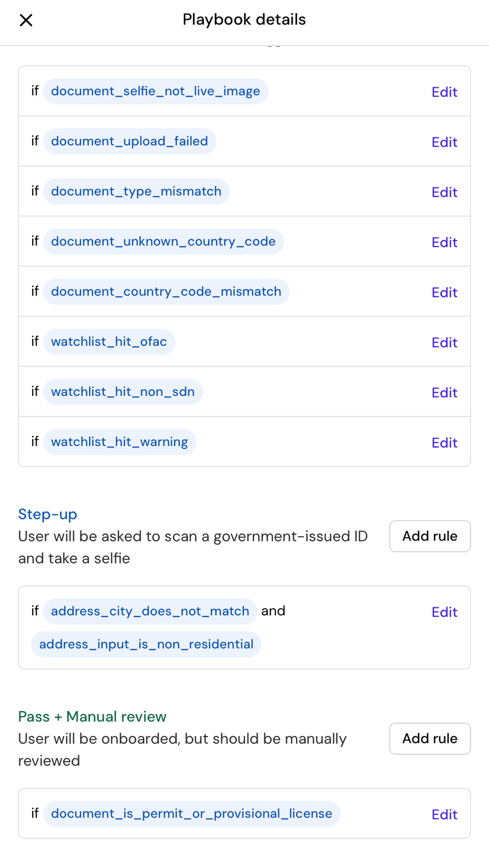Edit the address matching step-up rule
The width and height of the screenshot is (489, 868).
[444, 612]
